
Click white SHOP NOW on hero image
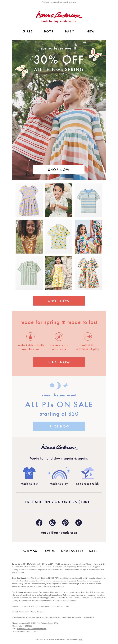tap(59, 170)
